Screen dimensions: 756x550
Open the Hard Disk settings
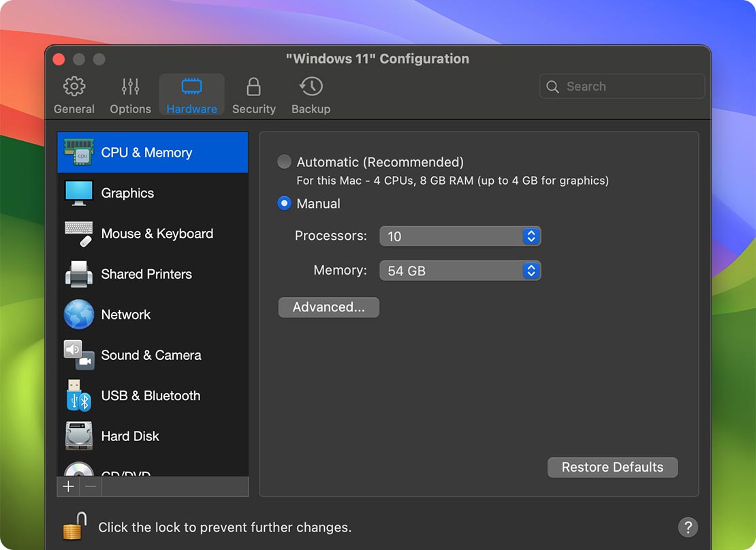pos(78,436)
